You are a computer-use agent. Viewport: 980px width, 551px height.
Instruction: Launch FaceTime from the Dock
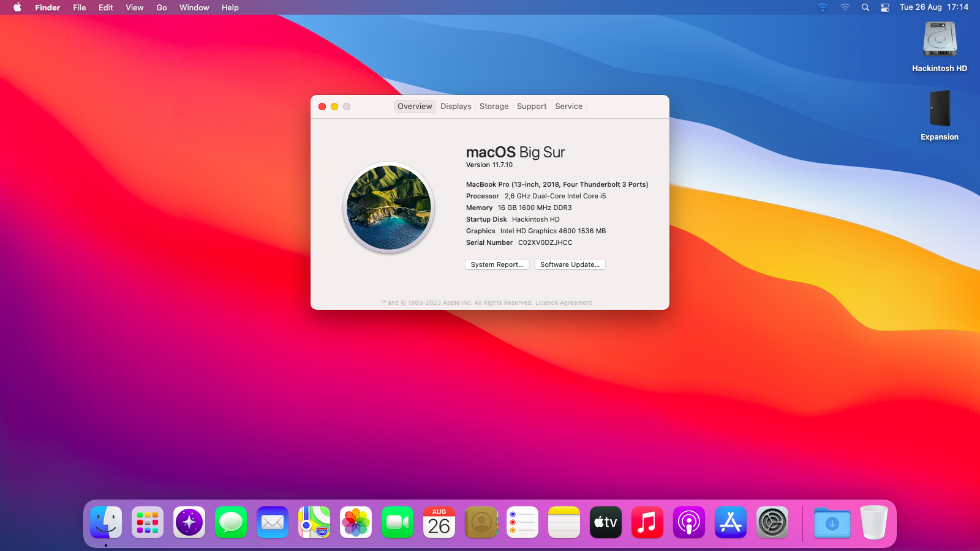point(398,522)
